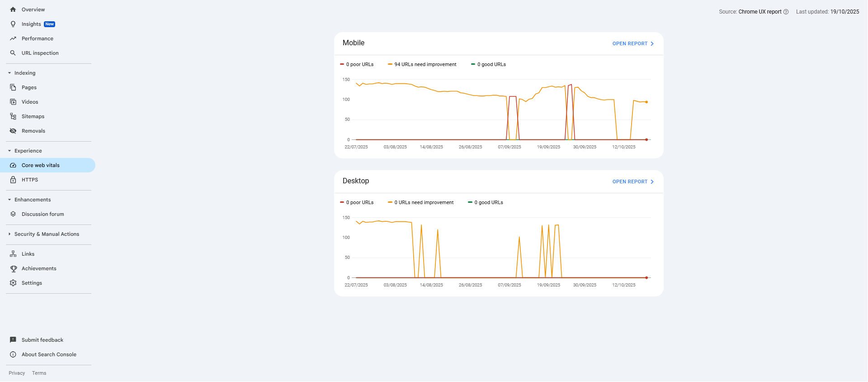Screen dimensions: 868x382
Task: Click '94 URLs need improvement' orange legend
Action: click(422, 65)
